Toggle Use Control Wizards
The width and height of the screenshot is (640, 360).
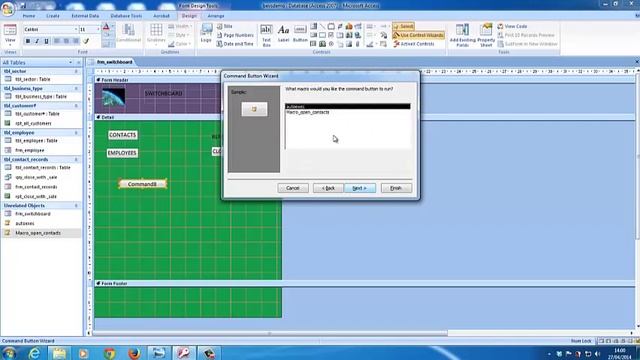tap(418, 35)
